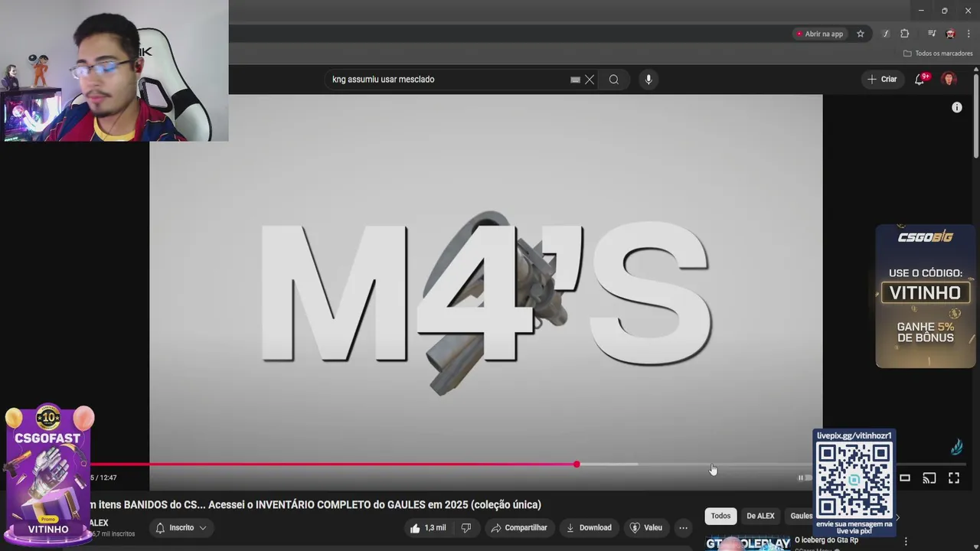Image resolution: width=980 pixels, height=551 pixels.
Task: Click the video title text
Action: pos(315,505)
